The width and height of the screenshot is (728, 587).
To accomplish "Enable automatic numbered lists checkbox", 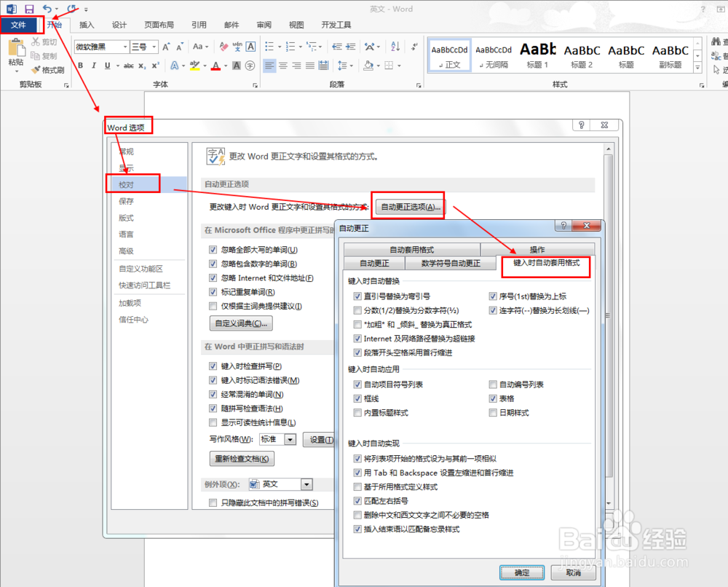I will [493, 385].
